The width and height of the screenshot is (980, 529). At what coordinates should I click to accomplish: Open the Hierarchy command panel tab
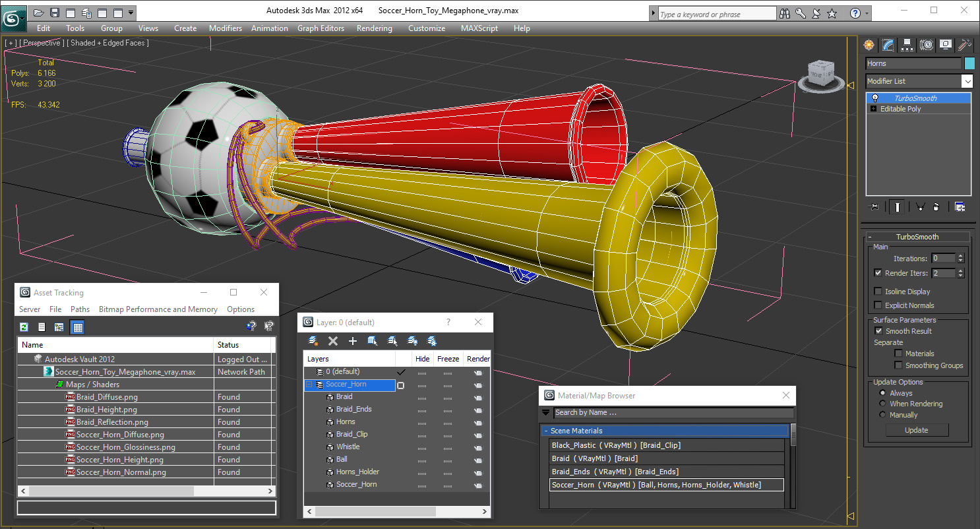click(907, 45)
